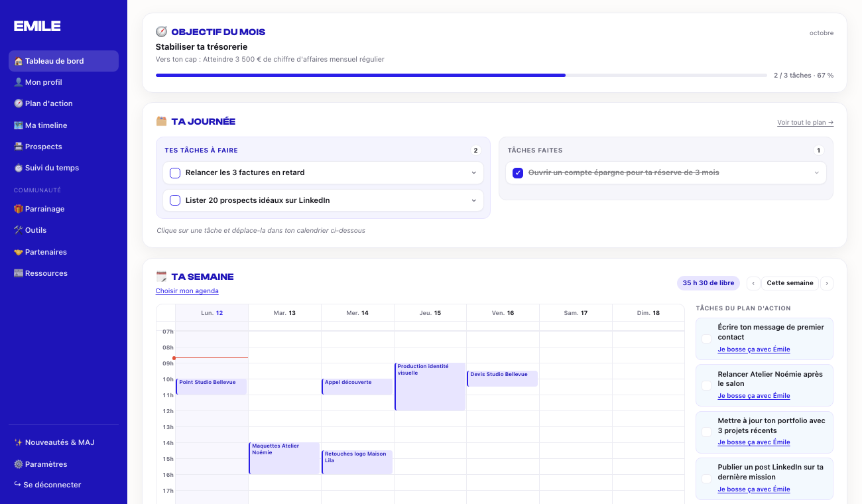This screenshot has height=504, width=862.
Task: Click the newspaper icon beside Ressources
Action: (x=19, y=273)
